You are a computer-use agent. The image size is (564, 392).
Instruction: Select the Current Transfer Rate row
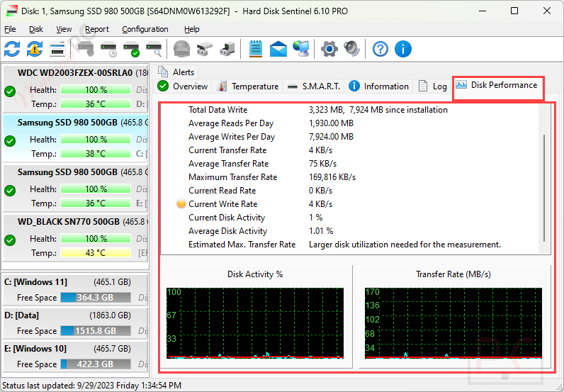(x=349, y=150)
